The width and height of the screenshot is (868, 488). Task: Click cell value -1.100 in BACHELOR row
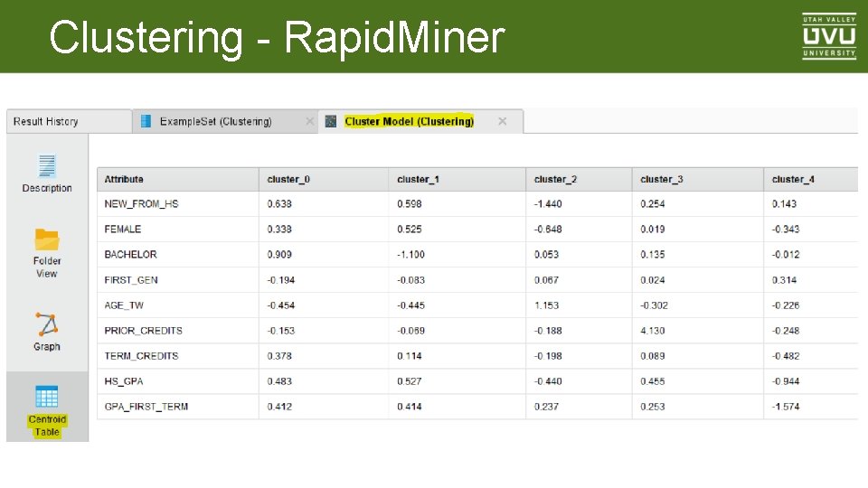coord(410,255)
